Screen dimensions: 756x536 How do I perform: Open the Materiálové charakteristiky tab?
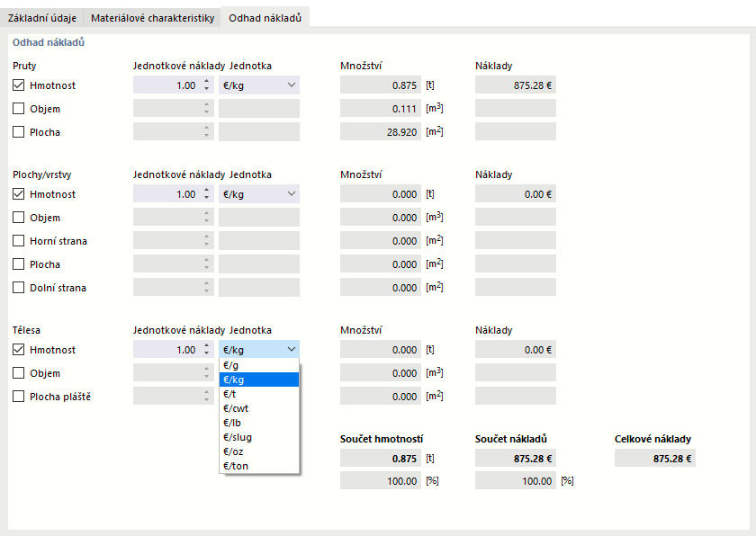tap(152, 18)
